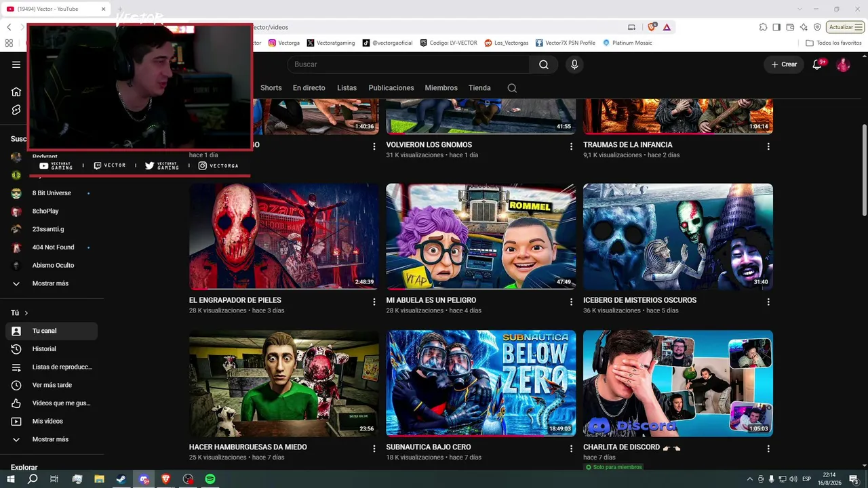Open options for EL ENGRAPADOR DE PIELES

point(374,302)
